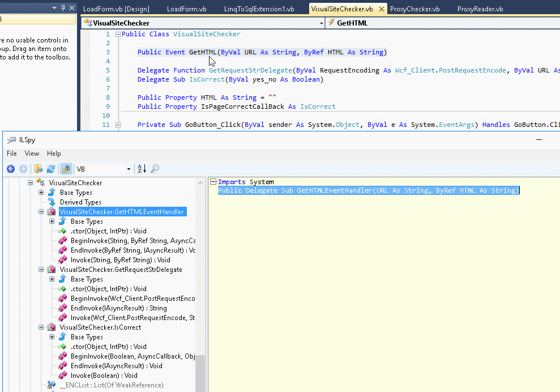Open the ILSpy Help menu
Image resolution: width=560 pixels, height=392 pixels.
[x=54, y=154]
